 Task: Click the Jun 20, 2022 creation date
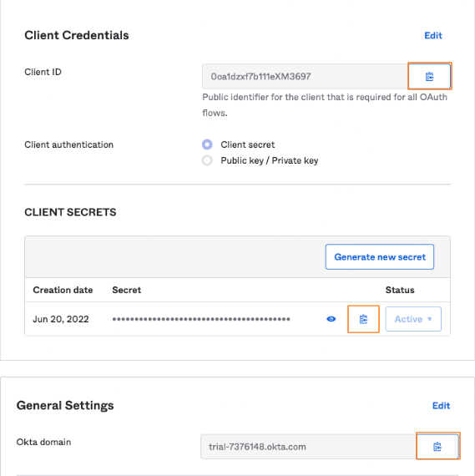click(61, 319)
